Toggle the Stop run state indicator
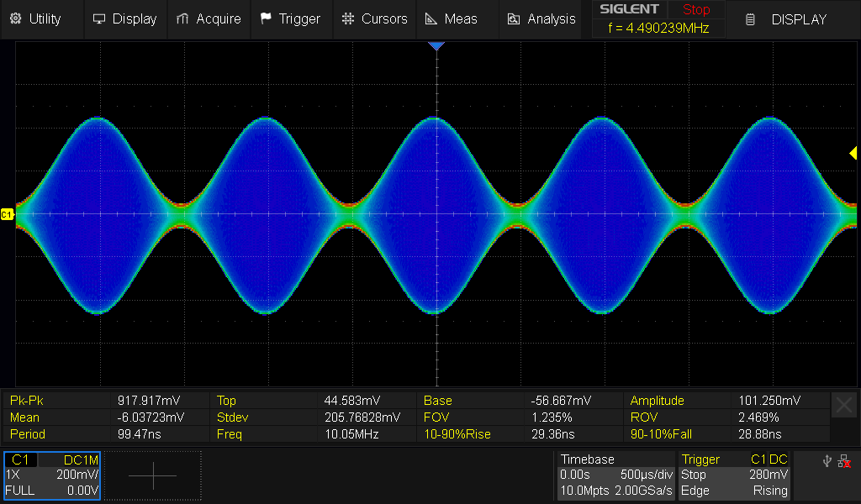The width and height of the screenshot is (861, 504). [695, 10]
